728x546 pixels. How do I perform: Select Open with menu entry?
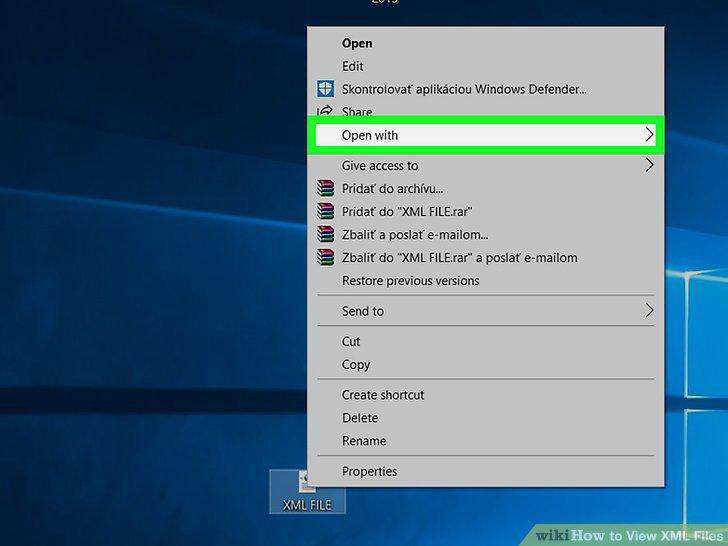(486, 135)
